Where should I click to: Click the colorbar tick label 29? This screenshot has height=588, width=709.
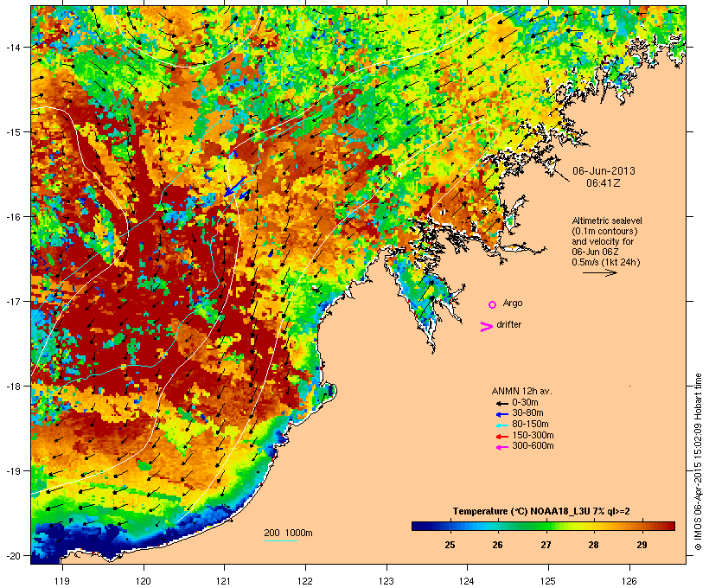click(642, 545)
